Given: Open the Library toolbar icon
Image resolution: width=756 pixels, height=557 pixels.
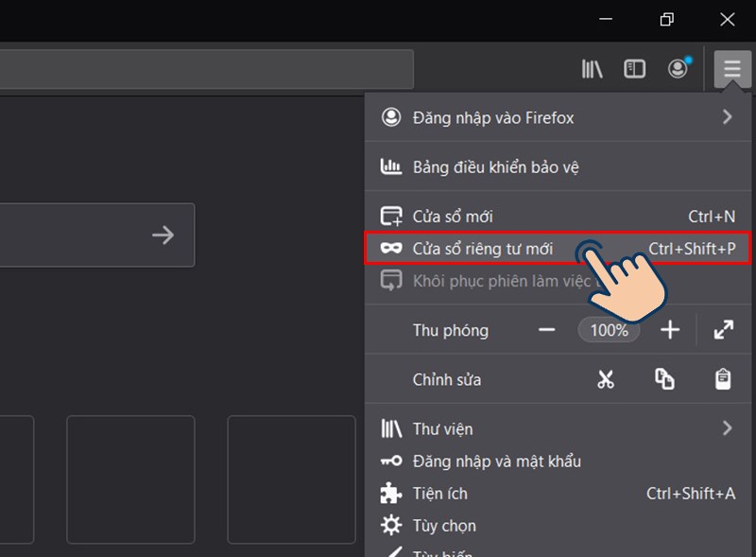Looking at the screenshot, I should (592, 68).
